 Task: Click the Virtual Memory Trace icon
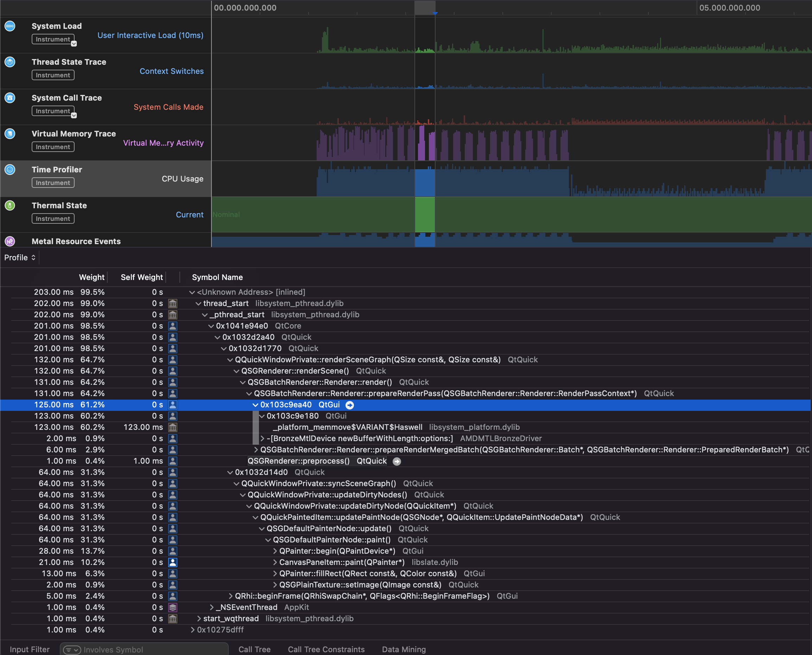tap(10, 134)
